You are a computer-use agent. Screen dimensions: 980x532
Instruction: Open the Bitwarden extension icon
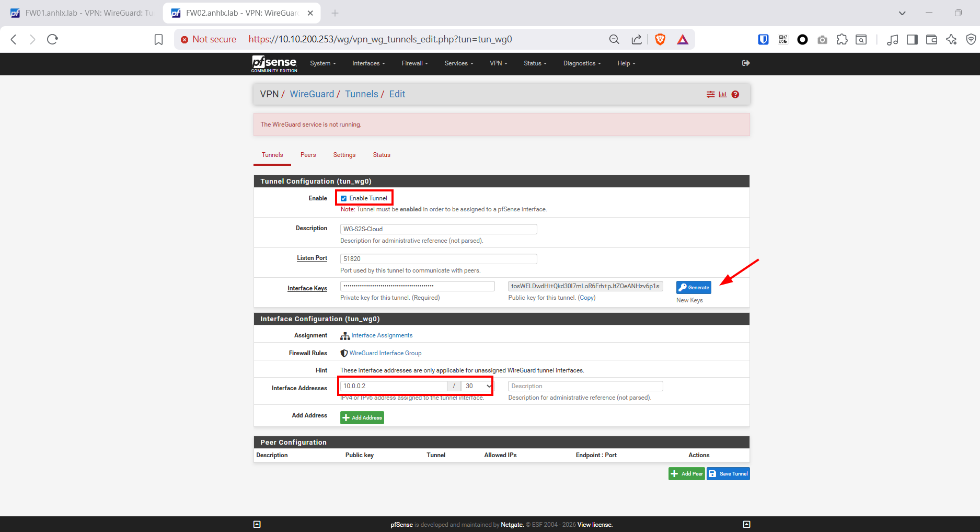[x=763, y=39]
